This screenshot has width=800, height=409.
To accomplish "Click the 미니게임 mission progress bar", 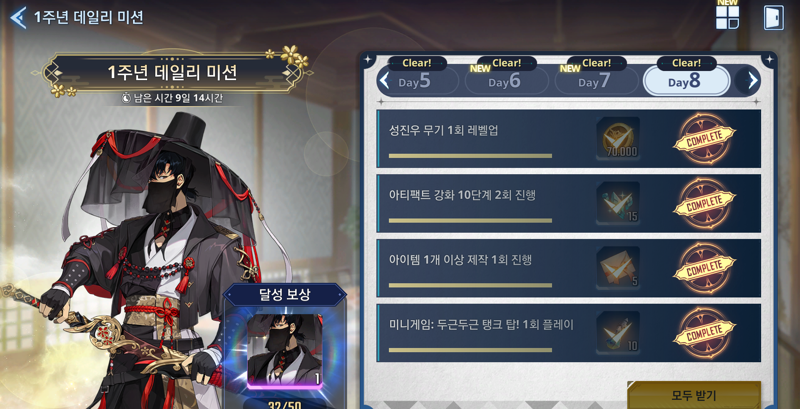I will [x=470, y=350].
